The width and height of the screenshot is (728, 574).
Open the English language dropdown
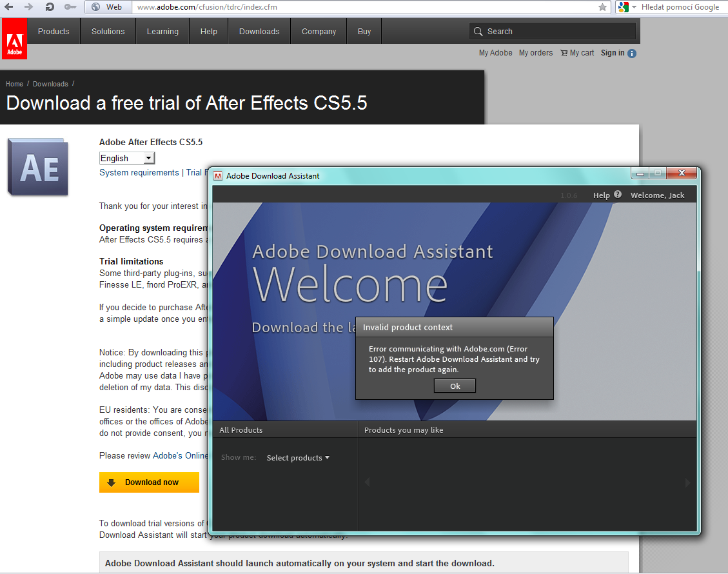tap(127, 159)
